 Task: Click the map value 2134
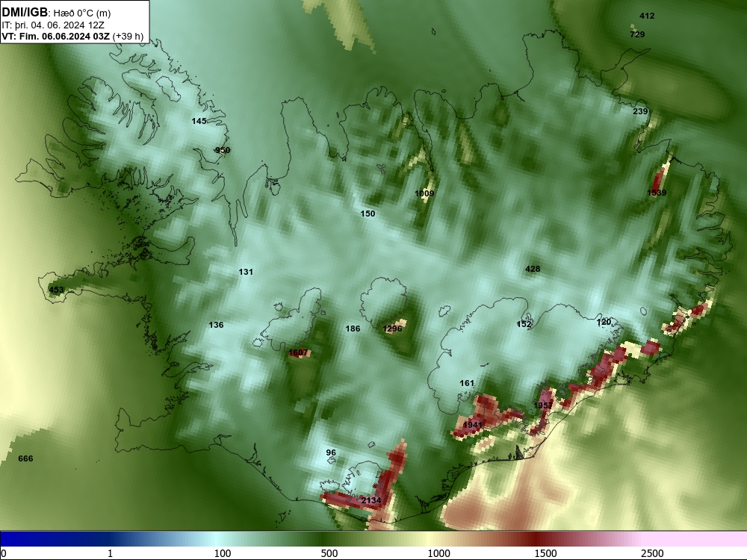pos(371,500)
